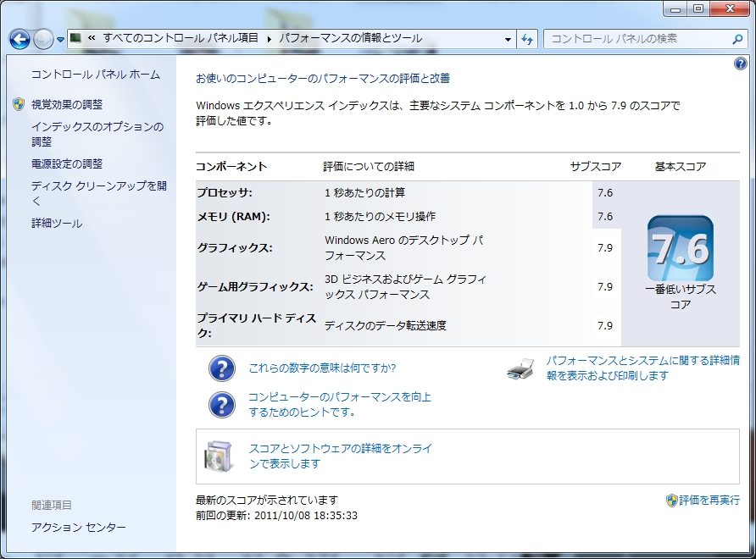
Task: Click question icon beside パフォーマンスを向上 hint
Action: 222,405
